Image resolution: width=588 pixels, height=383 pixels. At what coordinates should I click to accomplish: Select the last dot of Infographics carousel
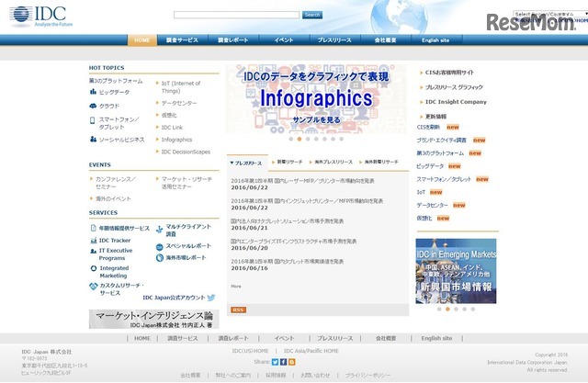[x=341, y=139]
